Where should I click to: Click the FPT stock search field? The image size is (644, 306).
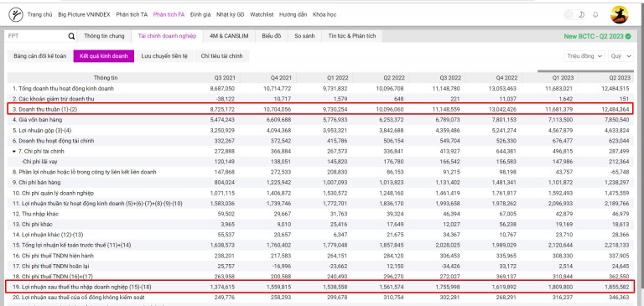(x=37, y=36)
